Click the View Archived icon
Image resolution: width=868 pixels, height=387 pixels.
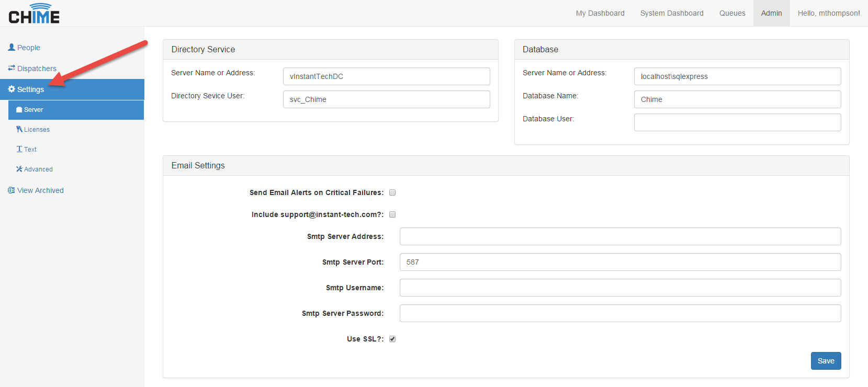coord(12,190)
